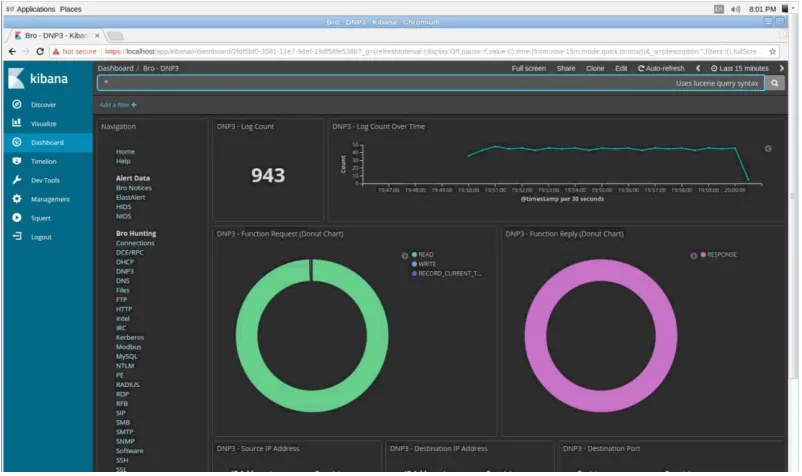
Task: Open Visualize bar chart icon
Action: coord(17,123)
